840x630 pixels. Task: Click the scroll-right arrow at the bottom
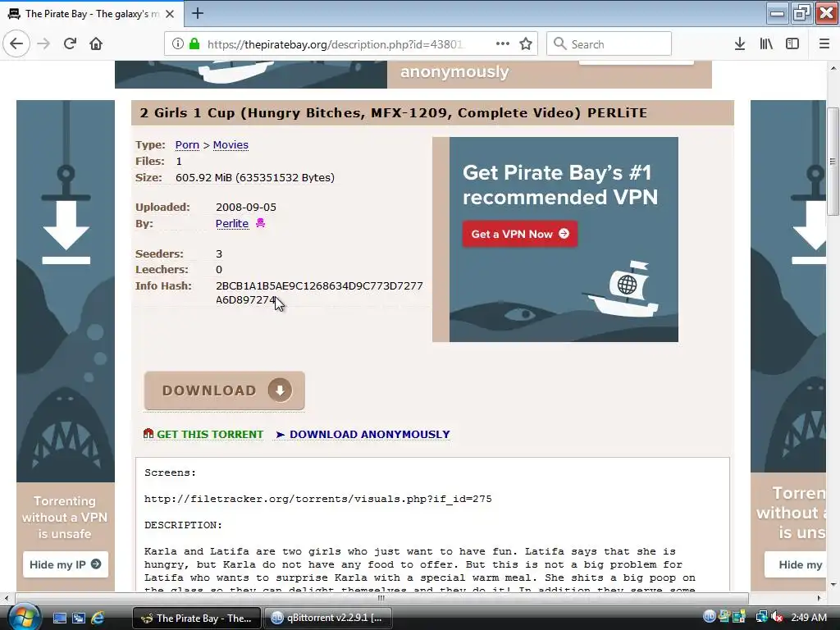click(819, 598)
